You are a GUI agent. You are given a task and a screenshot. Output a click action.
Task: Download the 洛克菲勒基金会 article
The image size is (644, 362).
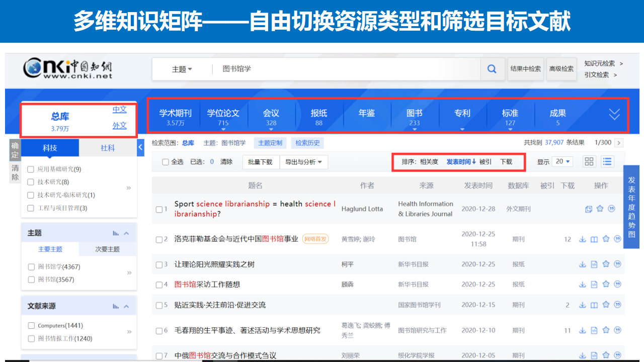click(x=582, y=239)
